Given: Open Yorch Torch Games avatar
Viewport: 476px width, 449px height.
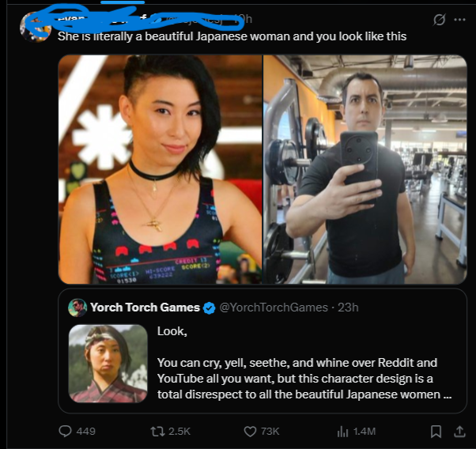Looking at the screenshot, I should click(77, 308).
